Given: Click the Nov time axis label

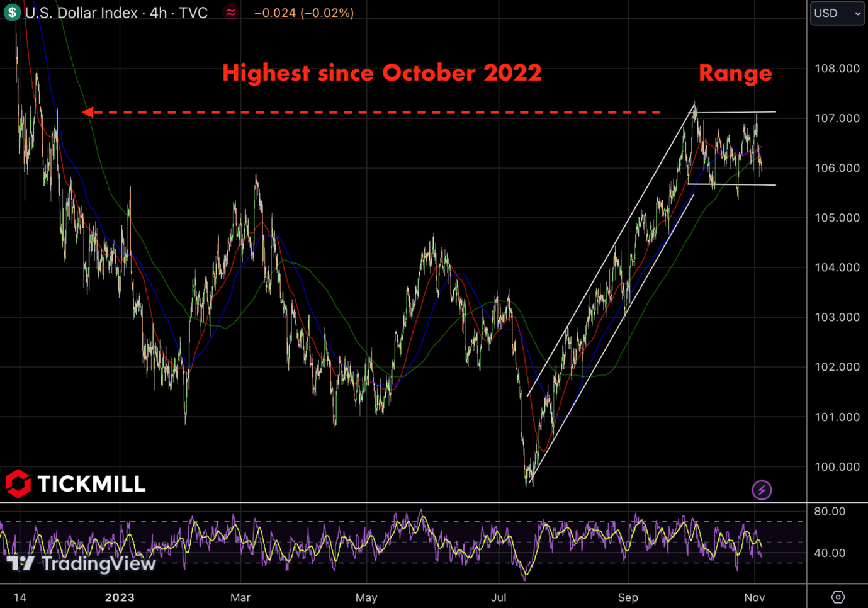Looking at the screenshot, I should point(755,597).
